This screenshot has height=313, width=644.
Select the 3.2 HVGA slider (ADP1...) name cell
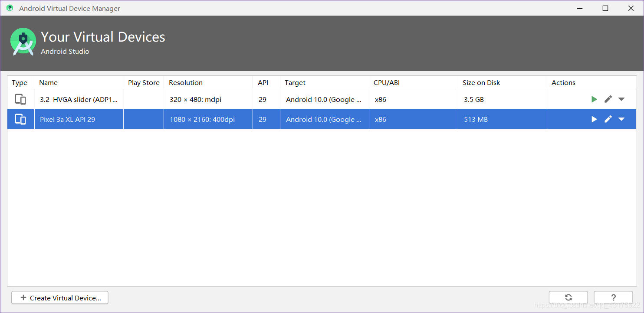(79, 99)
